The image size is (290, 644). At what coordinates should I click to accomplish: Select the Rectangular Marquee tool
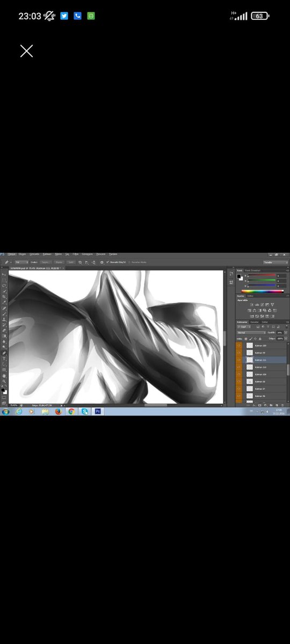(x=4, y=280)
